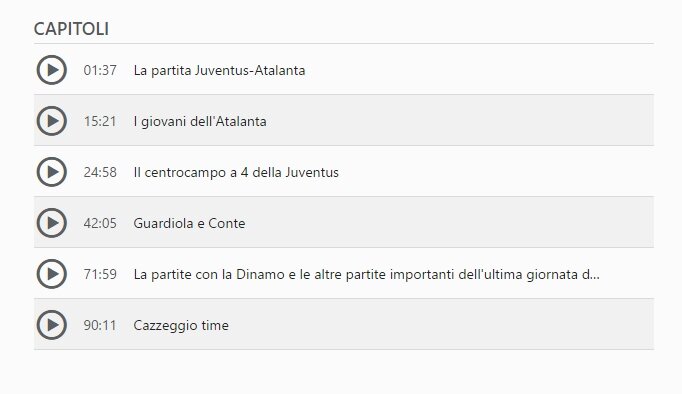Screen dimensions: 682x394
Task: Tap the play icon next to Cazzeggio time
Action: (51, 325)
